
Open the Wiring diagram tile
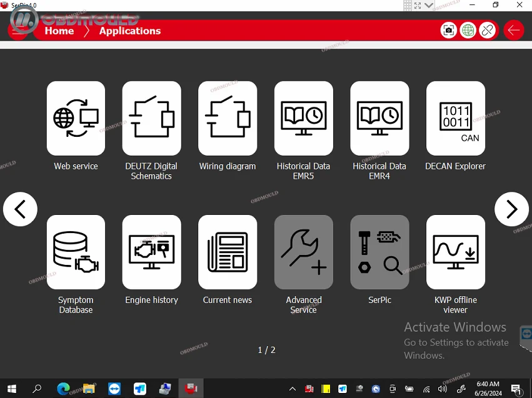(228, 118)
